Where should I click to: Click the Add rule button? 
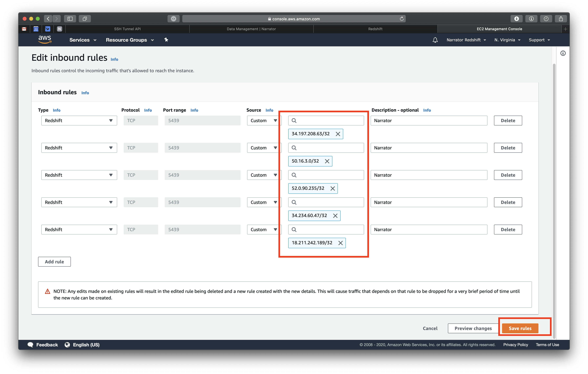54,262
